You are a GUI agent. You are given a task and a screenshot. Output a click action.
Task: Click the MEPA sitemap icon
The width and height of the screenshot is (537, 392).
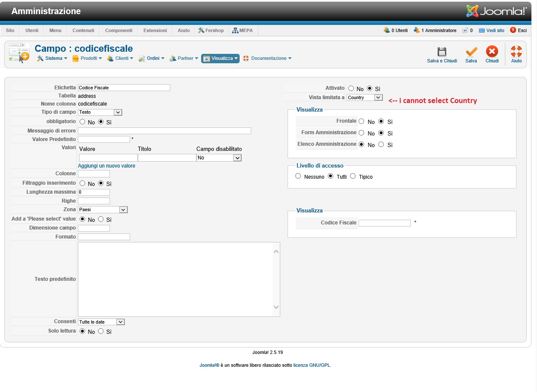[235, 30]
